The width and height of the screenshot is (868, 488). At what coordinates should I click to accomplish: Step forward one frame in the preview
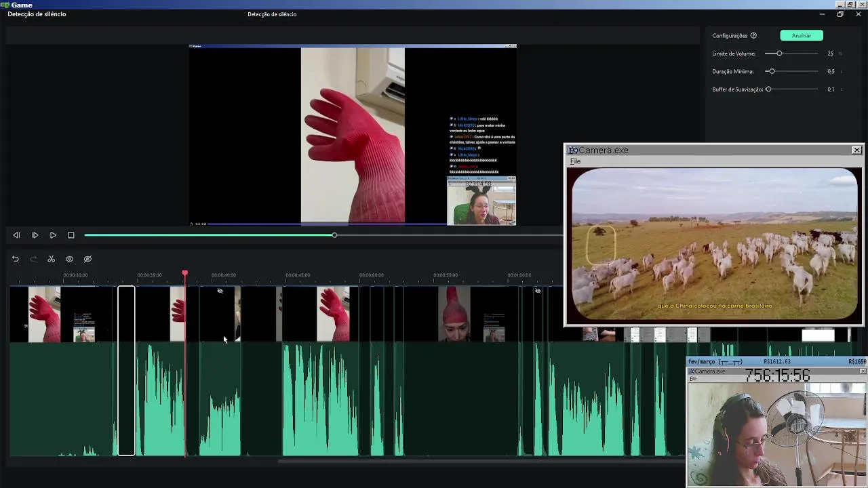coord(35,235)
